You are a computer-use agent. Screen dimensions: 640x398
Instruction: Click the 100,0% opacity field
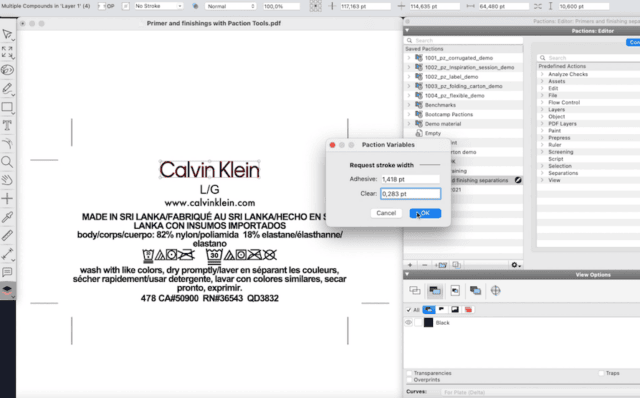click(x=281, y=6)
